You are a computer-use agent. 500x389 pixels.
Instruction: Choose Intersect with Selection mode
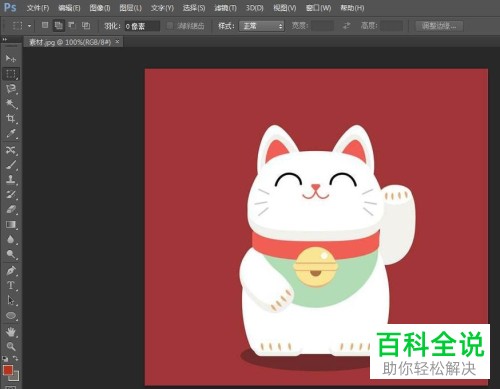86,25
